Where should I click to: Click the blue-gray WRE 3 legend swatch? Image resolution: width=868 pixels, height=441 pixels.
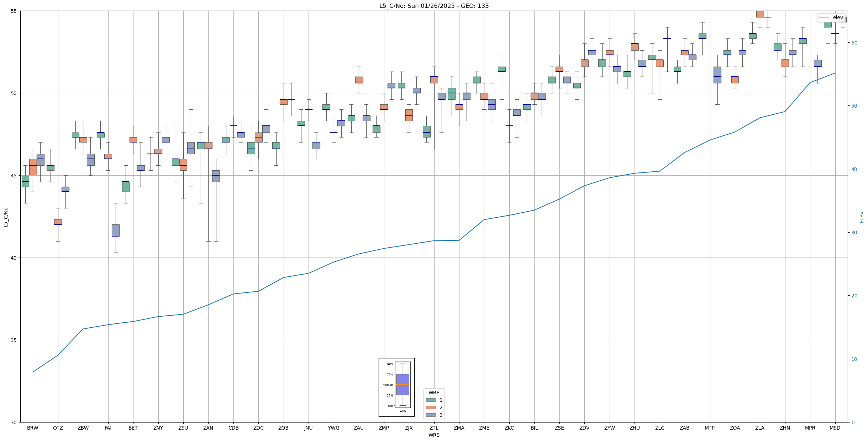pos(430,415)
